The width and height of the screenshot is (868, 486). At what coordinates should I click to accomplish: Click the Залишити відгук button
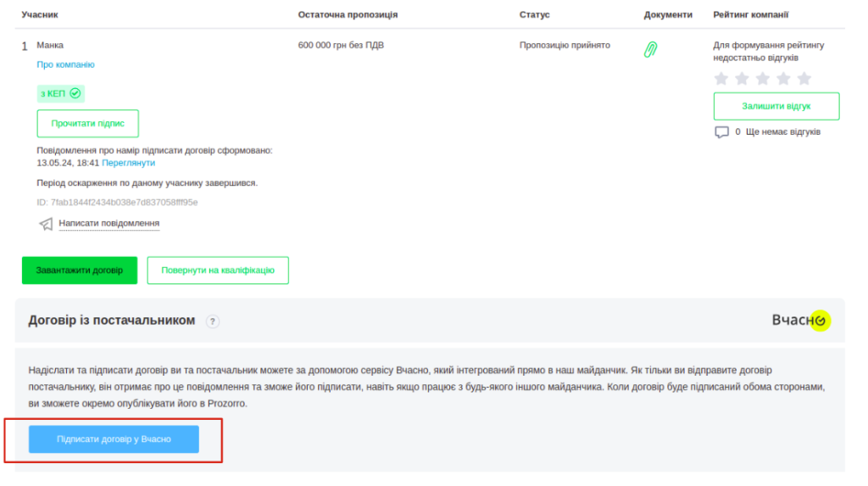pyautogui.click(x=776, y=106)
